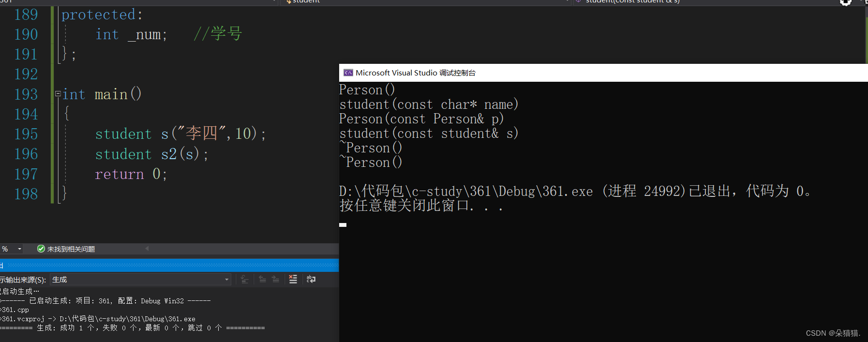Open the editor zoom percentage dropdown
The height and width of the screenshot is (342, 868).
tap(19, 249)
